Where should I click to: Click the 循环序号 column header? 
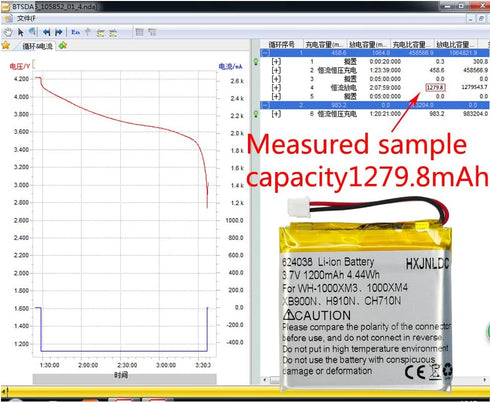point(282,44)
